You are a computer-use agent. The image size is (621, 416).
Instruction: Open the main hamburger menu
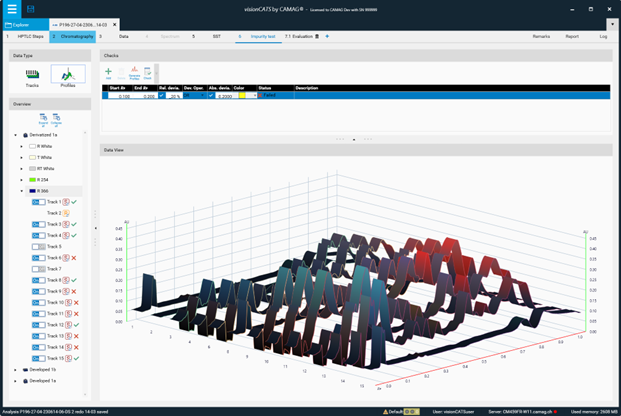pos(11,8)
